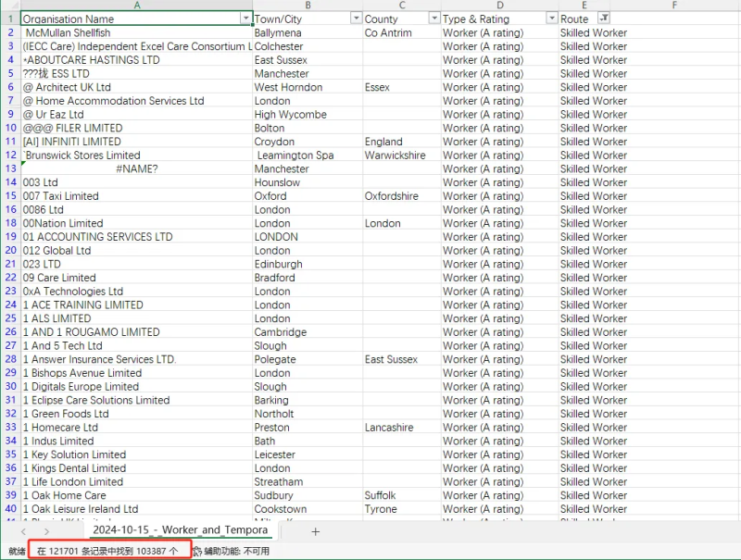Open the Type & Rating filter dropdown
This screenshot has width=741, height=560.
[x=551, y=19]
